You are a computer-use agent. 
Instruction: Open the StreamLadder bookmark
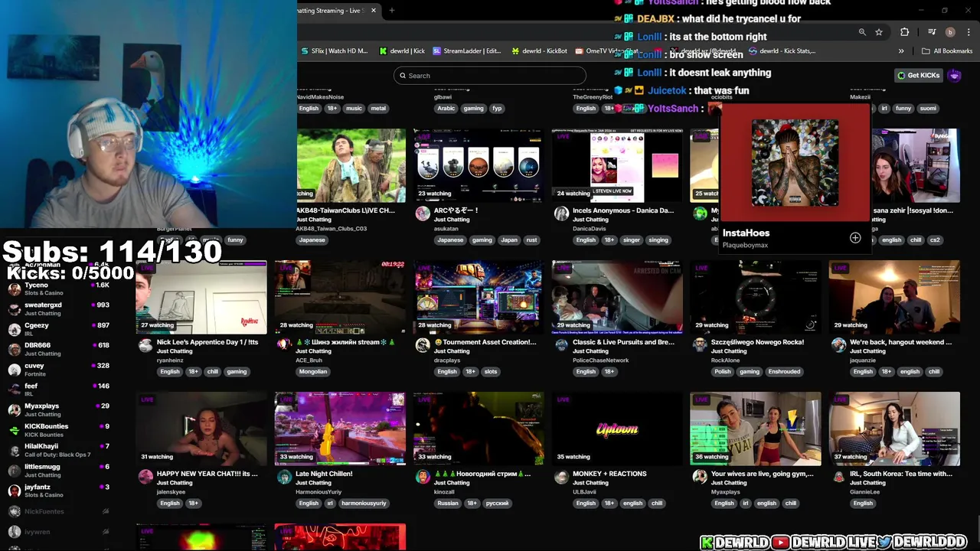(467, 51)
